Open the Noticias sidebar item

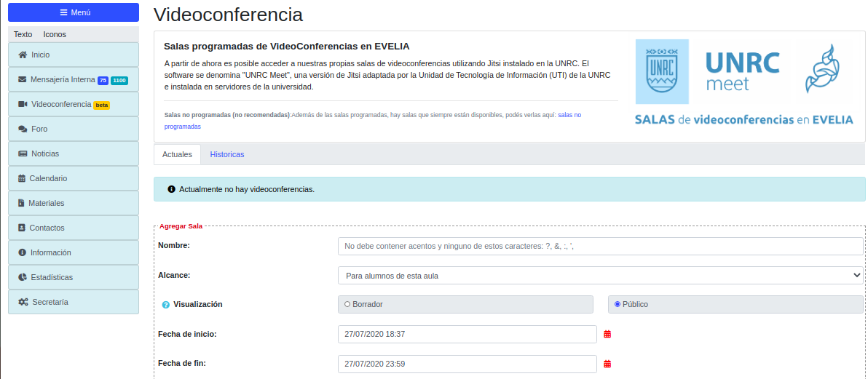(x=74, y=153)
